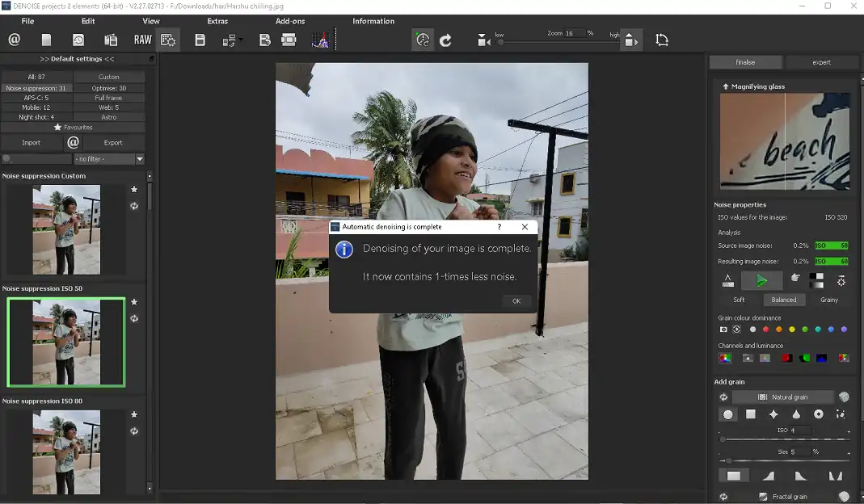Click the Import button
The height and width of the screenshot is (504, 864).
pos(32,143)
